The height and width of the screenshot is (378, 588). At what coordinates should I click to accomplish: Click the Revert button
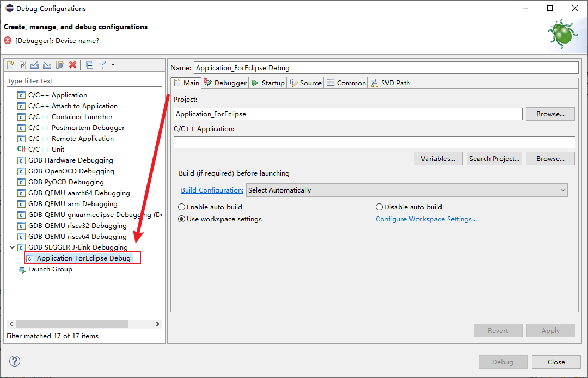(x=498, y=331)
